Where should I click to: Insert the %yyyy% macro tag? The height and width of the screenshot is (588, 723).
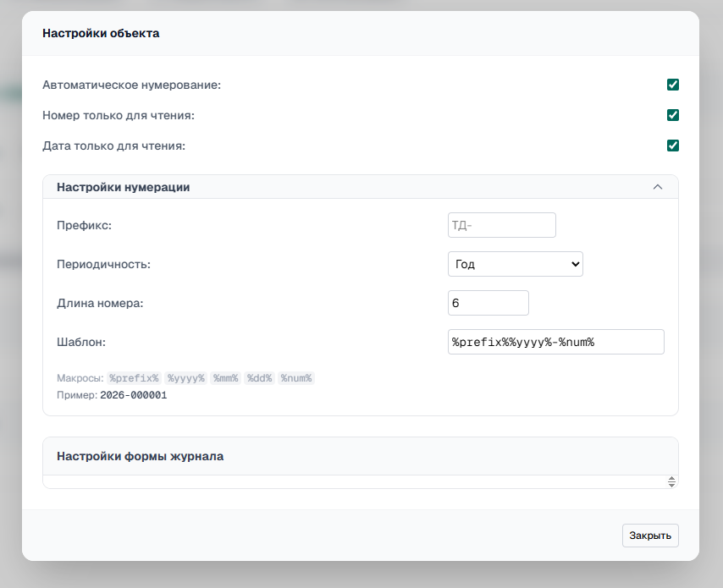pyautogui.click(x=185, y=378)
